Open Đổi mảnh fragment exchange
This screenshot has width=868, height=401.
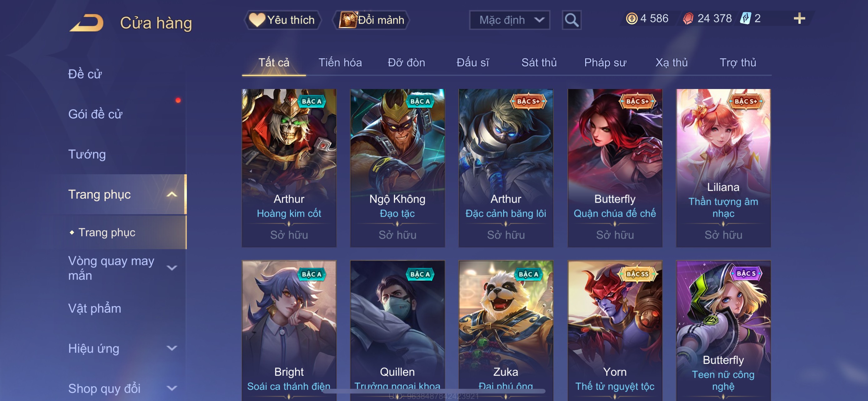(371, 20)
